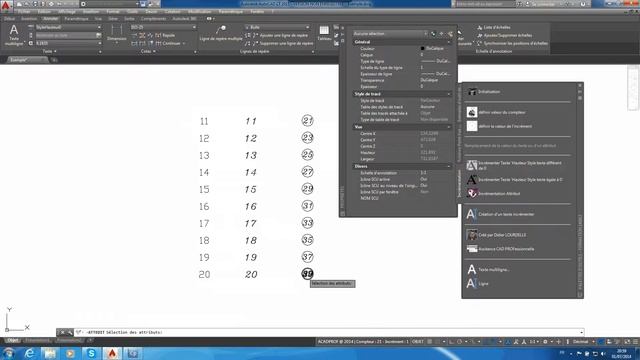
Task: Click the quick select icon in Properties
Action: click(x=450, y=33)
